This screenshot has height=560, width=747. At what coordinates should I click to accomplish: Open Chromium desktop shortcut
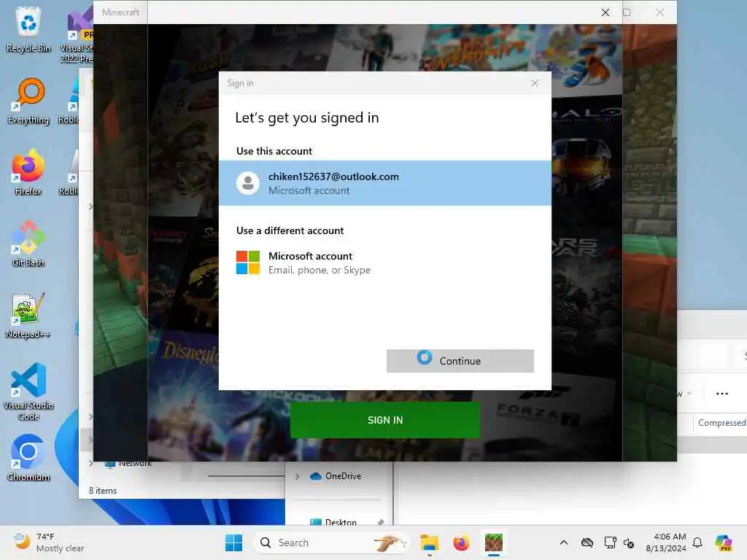[28, 458]
